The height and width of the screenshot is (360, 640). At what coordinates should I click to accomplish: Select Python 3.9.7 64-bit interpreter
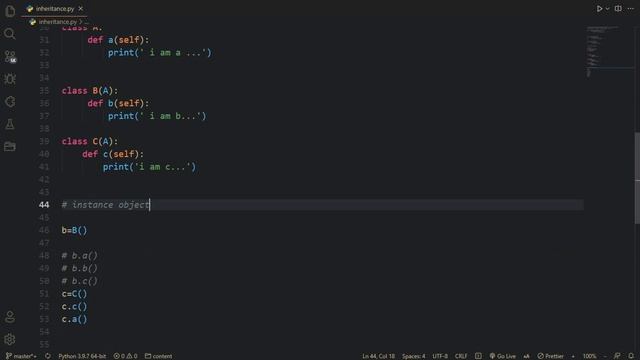[x=82, y=356]
